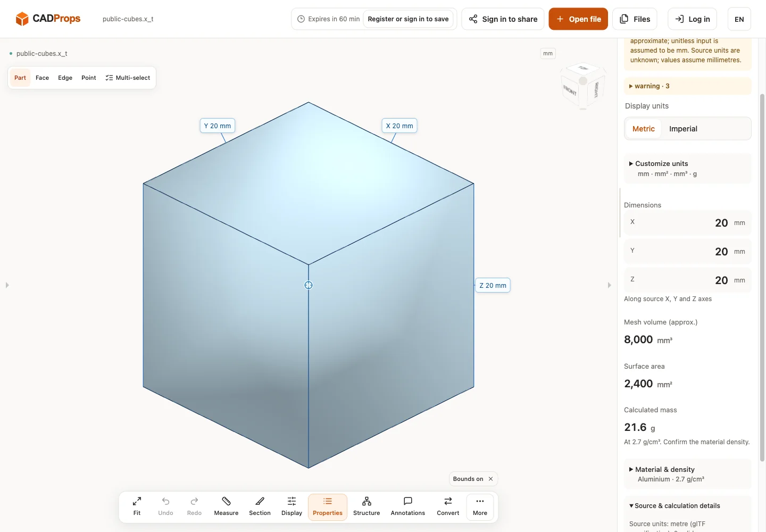The image size is (766, 532).
Task: Select Point selection mode
Action: [89, 78]
